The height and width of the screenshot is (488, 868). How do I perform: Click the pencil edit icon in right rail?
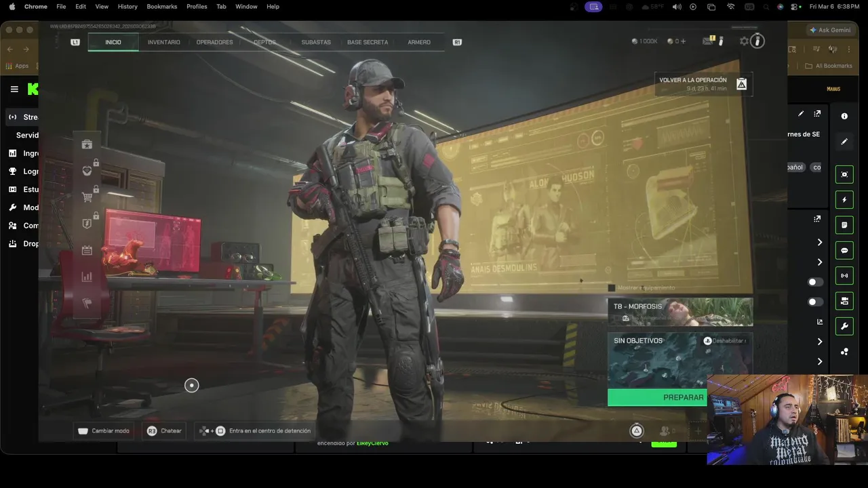click(844, 142)
